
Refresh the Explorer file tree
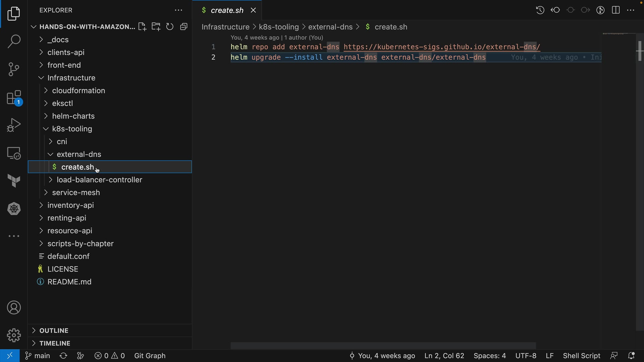coord(170,27)
